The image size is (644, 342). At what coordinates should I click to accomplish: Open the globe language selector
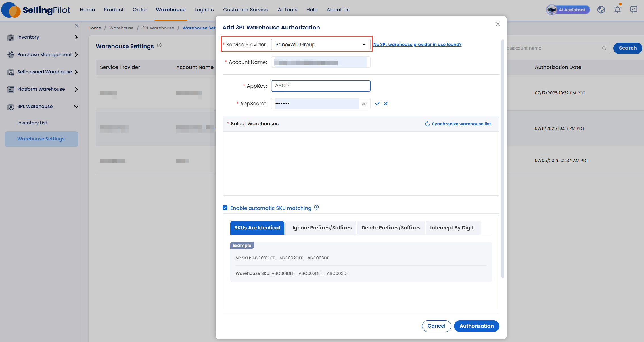[x=601, y=10]
